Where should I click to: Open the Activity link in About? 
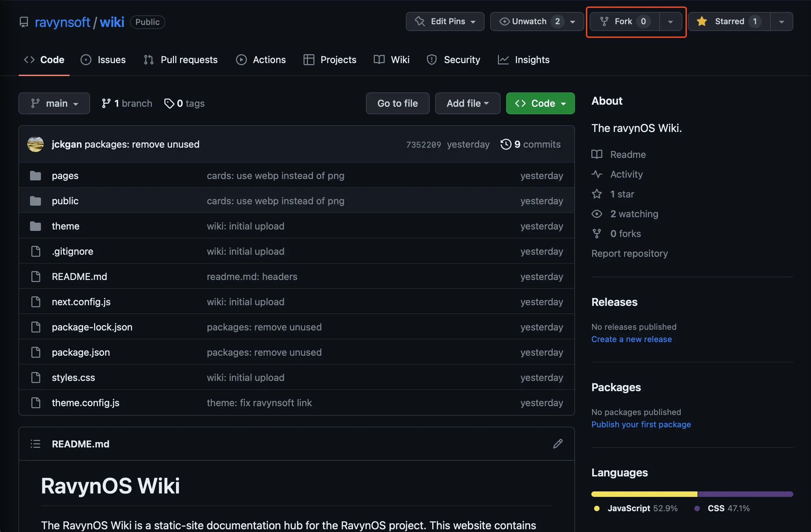pos(626,174)
